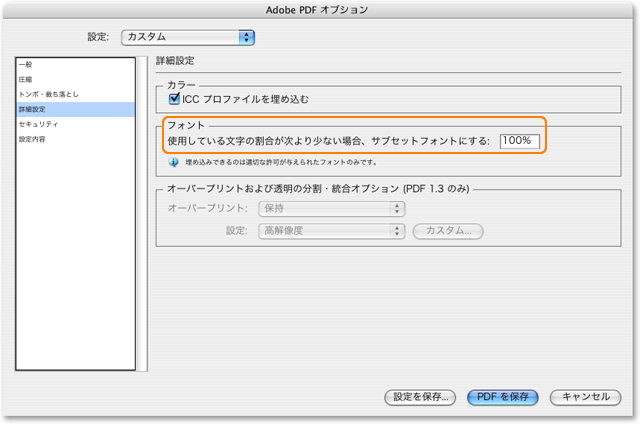Open the カスタム preset dropdown at top
This screenshot has height=424, width=640.
(187, 37)
